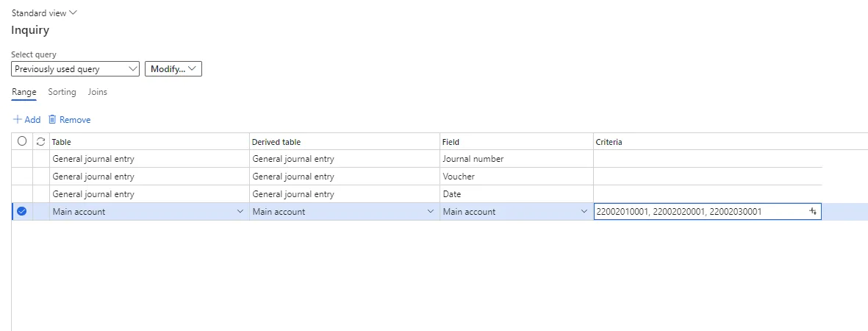Screen dimensions: 868x331
Task: Click the Remove button
Action: click(69, 119)
